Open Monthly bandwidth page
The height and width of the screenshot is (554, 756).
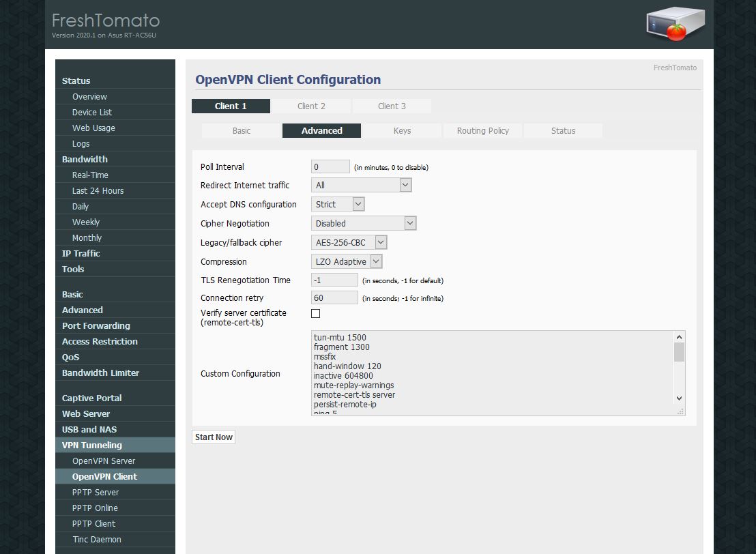pos(115,237)
